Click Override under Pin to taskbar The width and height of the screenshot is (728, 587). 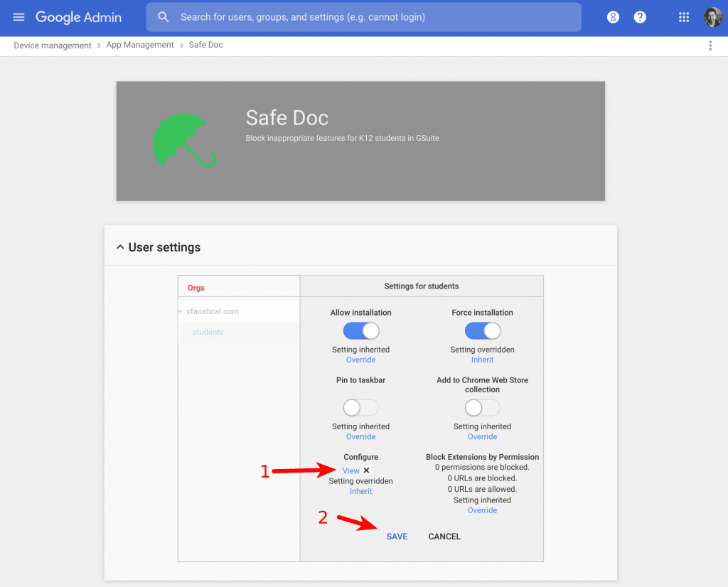(360, 437)
